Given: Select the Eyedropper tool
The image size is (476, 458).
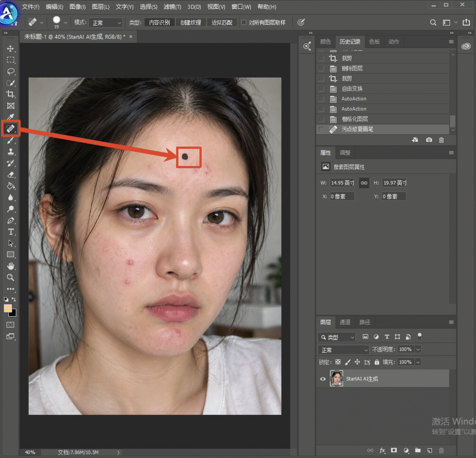Looking at the screenshot, I should point(11,117).
